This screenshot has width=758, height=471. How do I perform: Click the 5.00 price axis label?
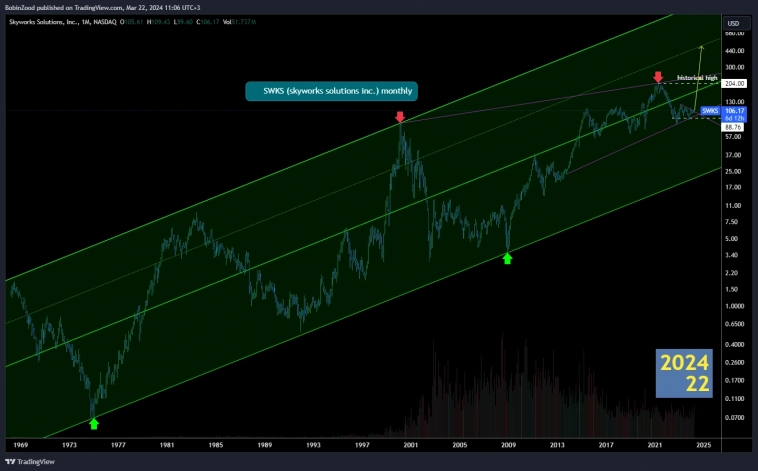pos(731,239)
